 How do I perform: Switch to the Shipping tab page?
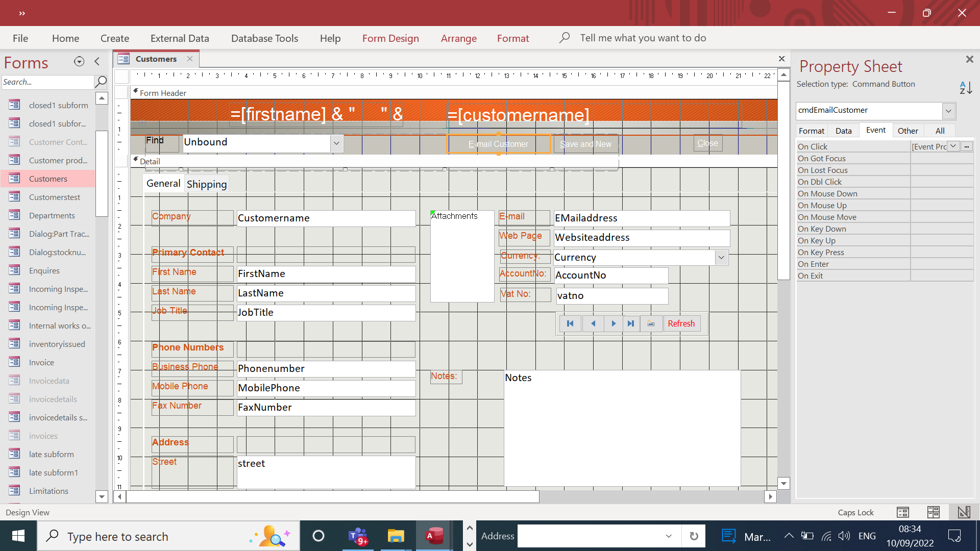pyautogui.click(x=207, y=184)
